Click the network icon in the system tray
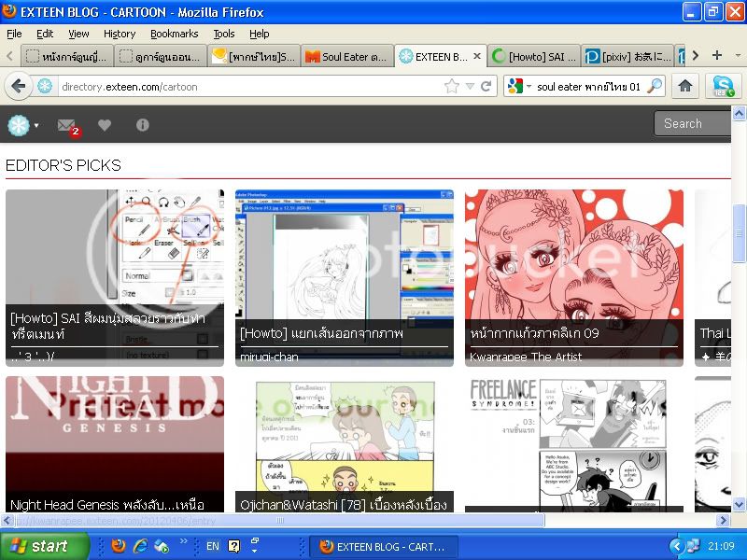747x560 pixels. pos(693,546)
